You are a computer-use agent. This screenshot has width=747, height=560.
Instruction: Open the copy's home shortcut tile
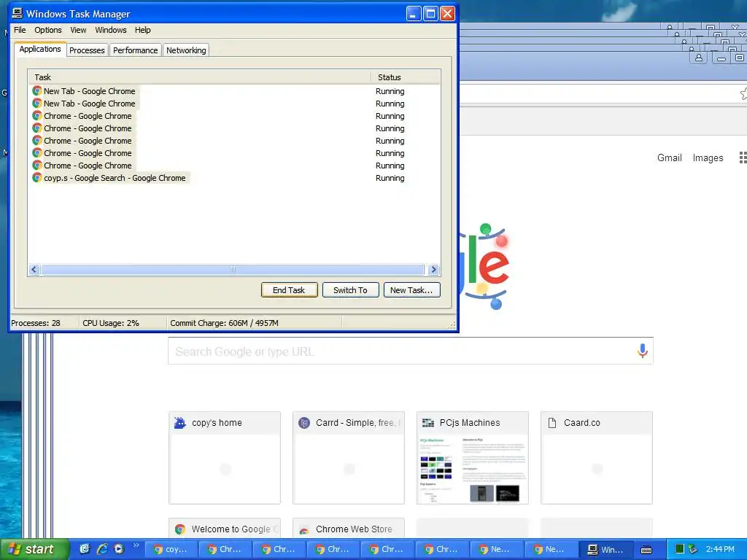click(225, 458)
